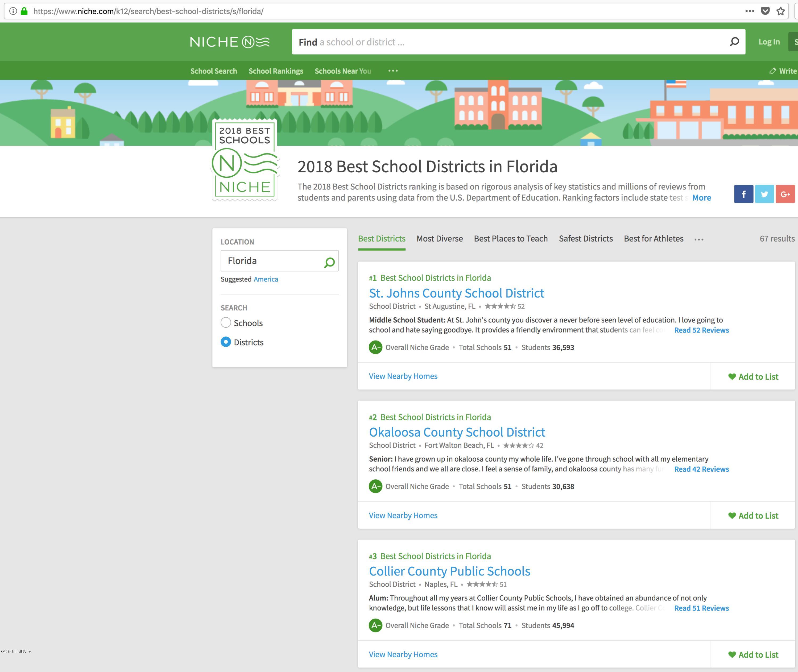The height and width of the screenshot is (672, 798).
Task: Click the Log In link
Action: [x=769, y=42]
